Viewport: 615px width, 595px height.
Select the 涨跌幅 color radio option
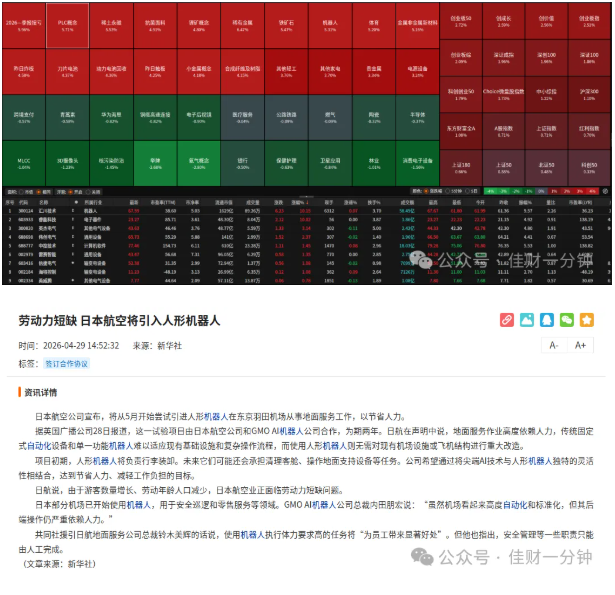(x=426, y=191)
